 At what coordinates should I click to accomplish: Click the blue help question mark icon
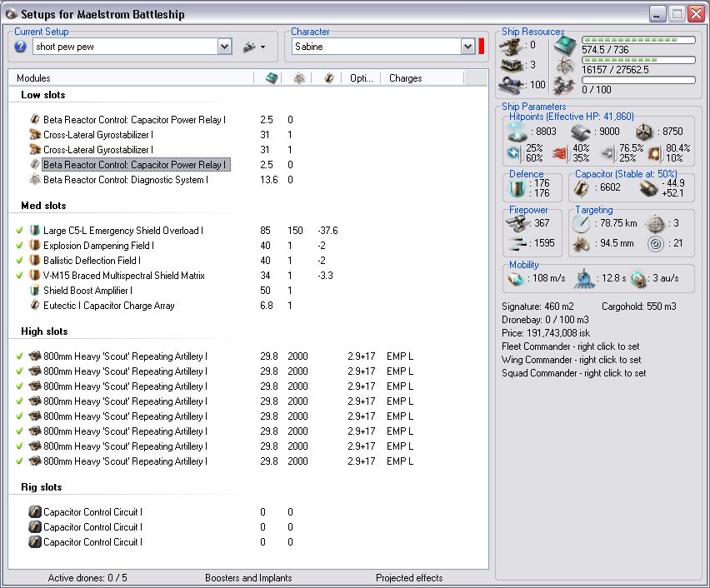point(20,46)
